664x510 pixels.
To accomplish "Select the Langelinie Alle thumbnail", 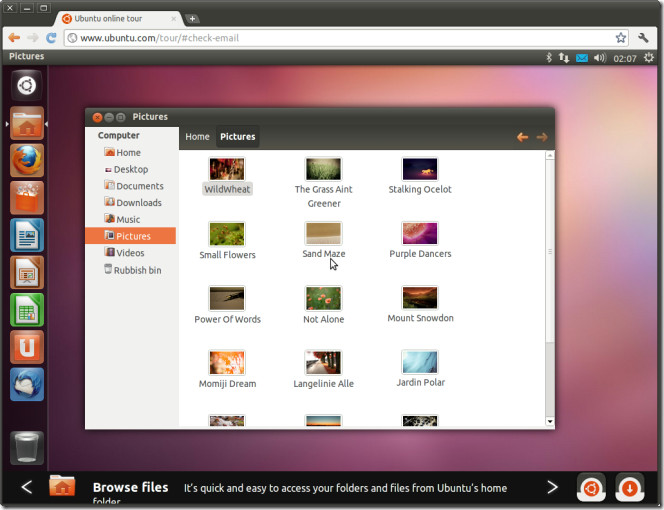I will pyautogui.click(x=324, y=363).
